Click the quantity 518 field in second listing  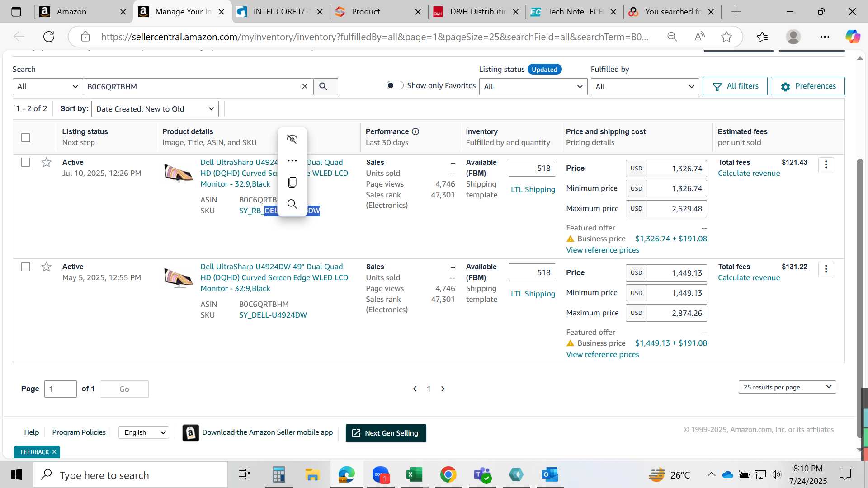click(532, 272)
